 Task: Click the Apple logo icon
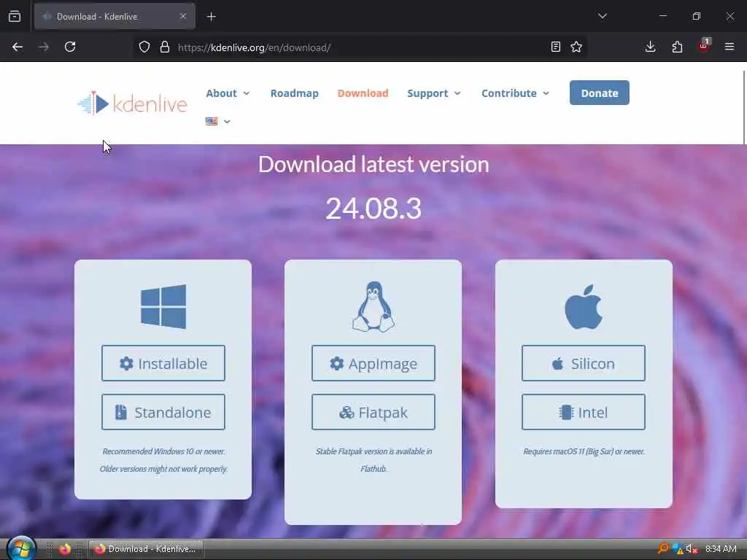point(584,307)
